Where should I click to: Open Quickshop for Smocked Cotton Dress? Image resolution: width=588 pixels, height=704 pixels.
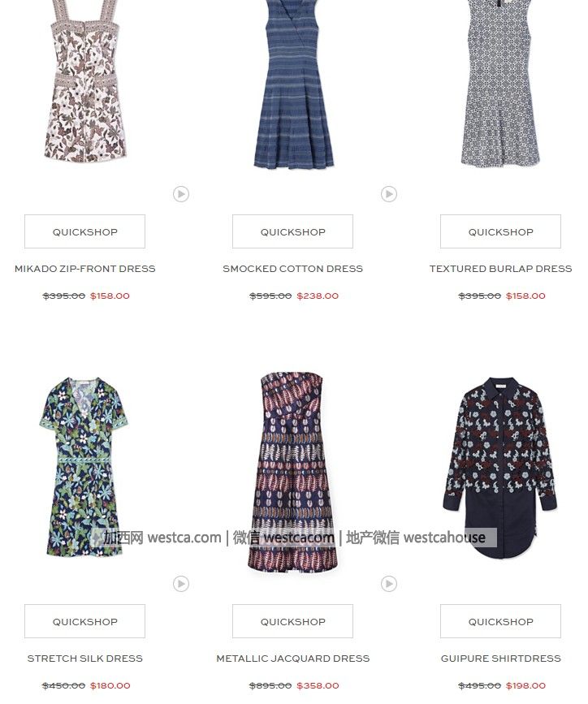293,231
